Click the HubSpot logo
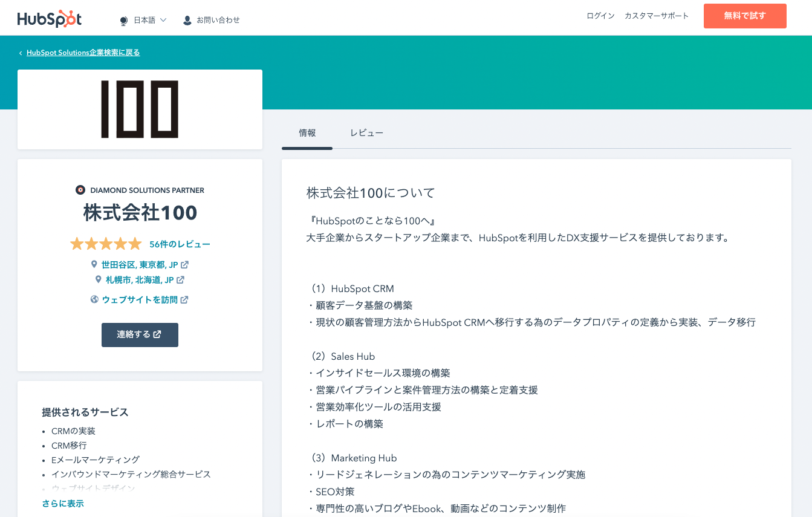 [x=50, y=19]
